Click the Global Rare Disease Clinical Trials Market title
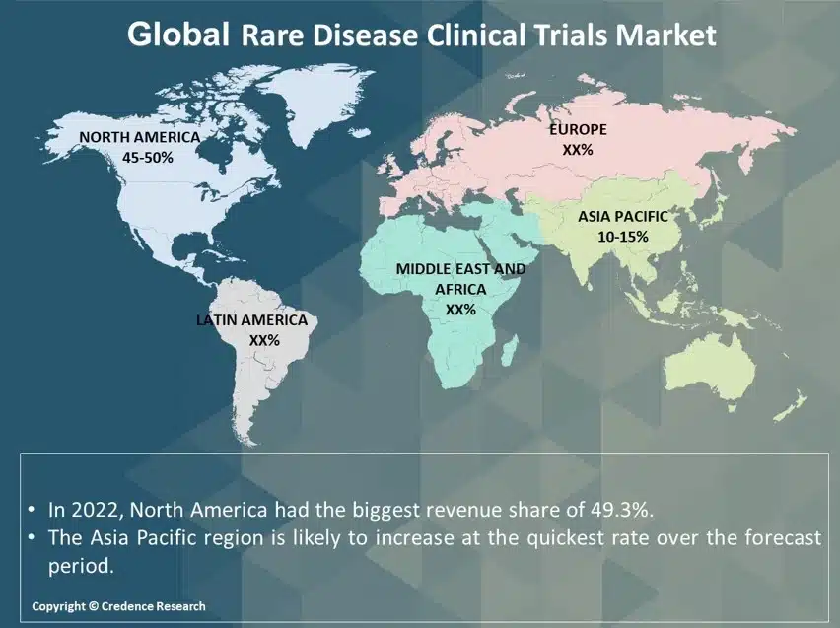The image size is (840, 628). click(x=421, y=35)
